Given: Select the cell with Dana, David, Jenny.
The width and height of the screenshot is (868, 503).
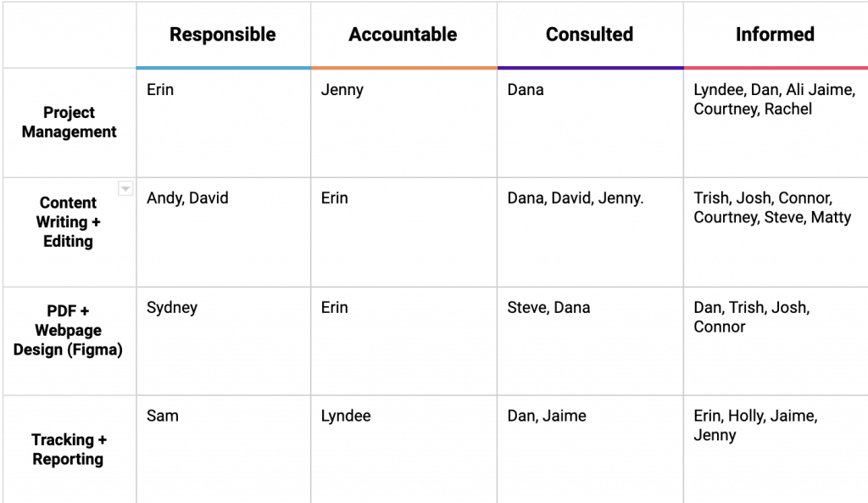Looking at the screenshot, I should tap(590, 232).
